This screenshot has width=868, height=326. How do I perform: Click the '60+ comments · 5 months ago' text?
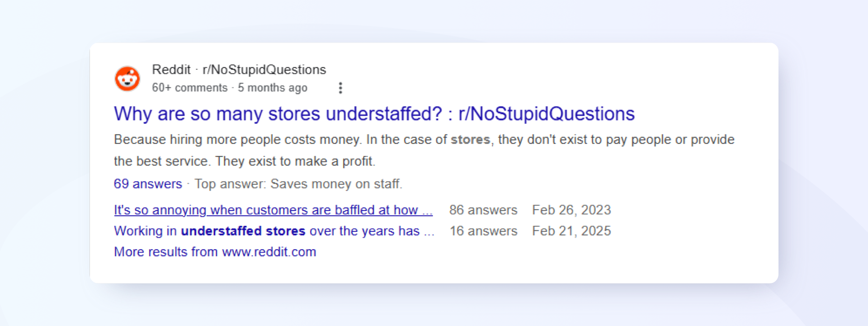pos(230,88)
